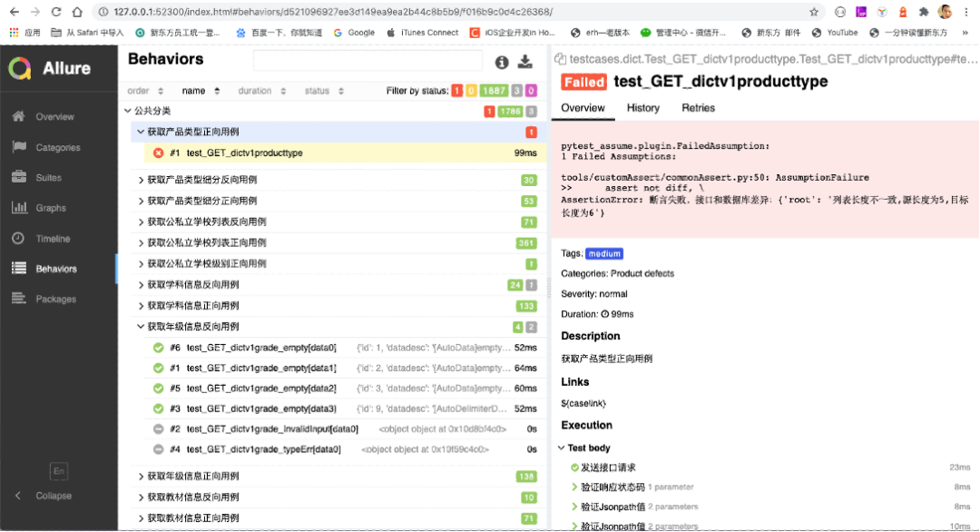Sort behaviors by name

[x=201, y=91]
